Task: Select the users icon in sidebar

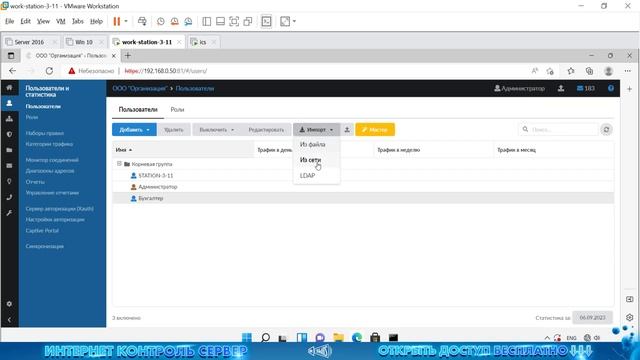Action: click(9, 103)
